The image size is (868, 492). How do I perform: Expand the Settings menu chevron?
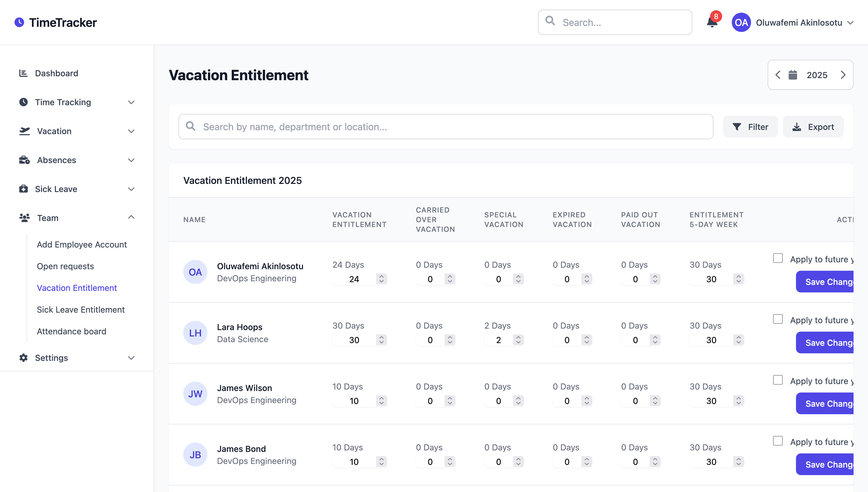[131, 358]
